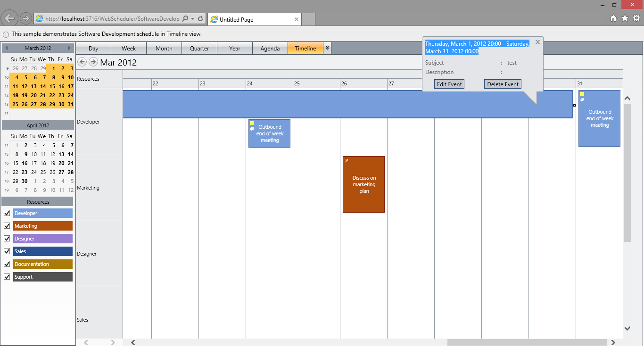644x348 pixels.
Task: Click the browser home icon
Action: (613, 18)
